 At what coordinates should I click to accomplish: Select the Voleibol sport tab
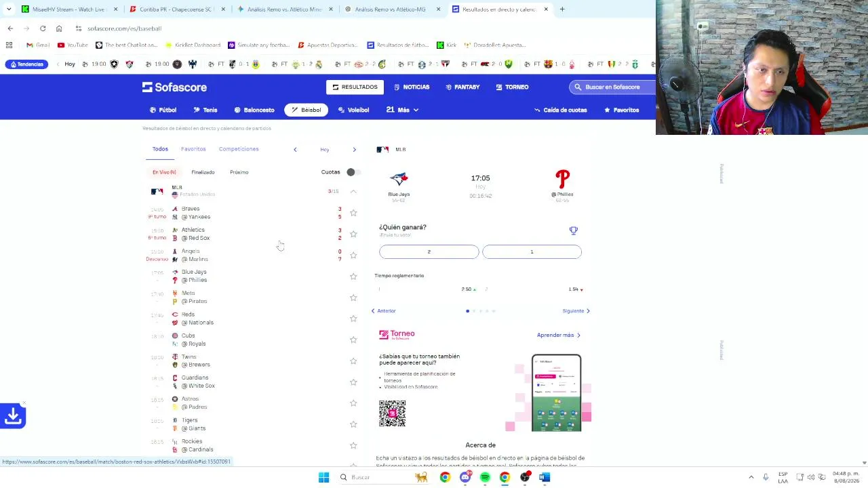[353, 110]
